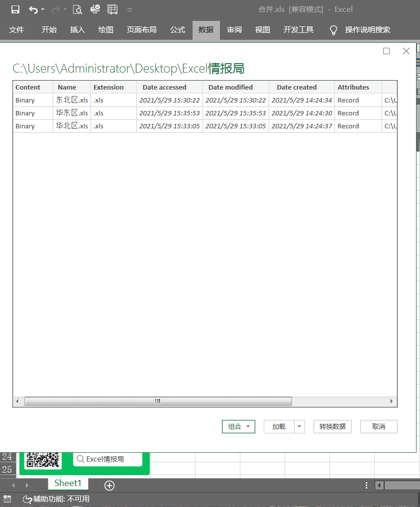Switch to the 审阅 ribbon tab
This screenshot has height=507, width=420.
[x=234, y=30]
